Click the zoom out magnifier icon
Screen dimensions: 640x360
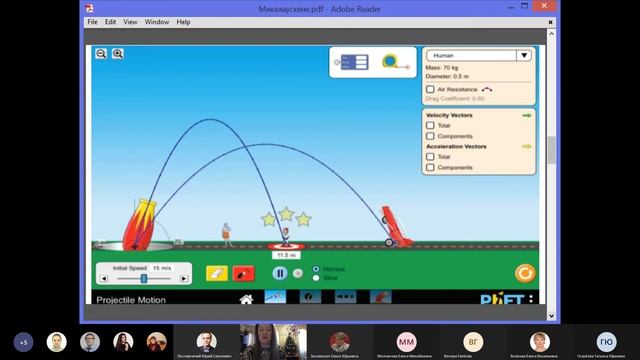(x=101, y=53)
